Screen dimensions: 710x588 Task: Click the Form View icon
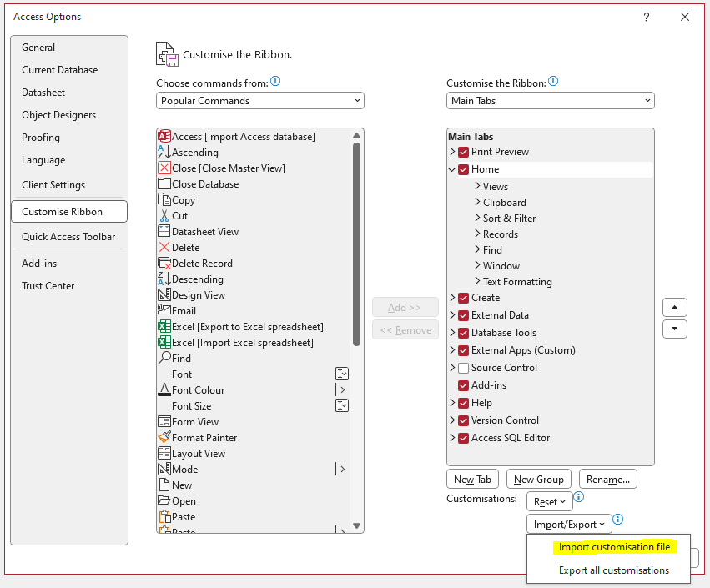164,421
